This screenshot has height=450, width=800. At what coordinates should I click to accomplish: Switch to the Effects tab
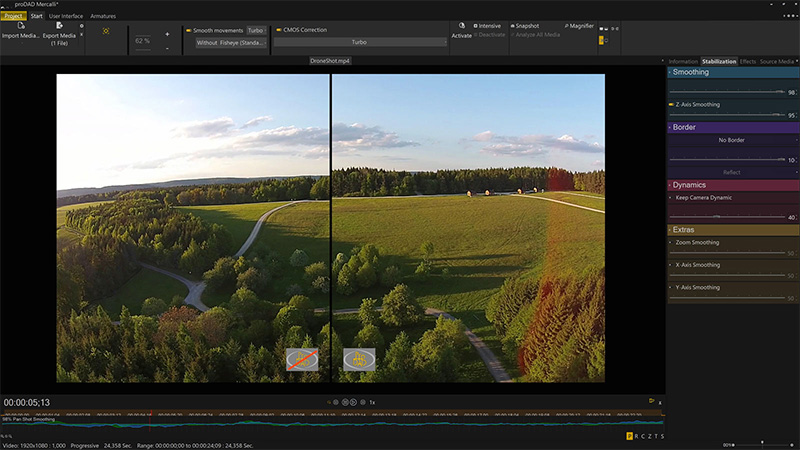747,62
